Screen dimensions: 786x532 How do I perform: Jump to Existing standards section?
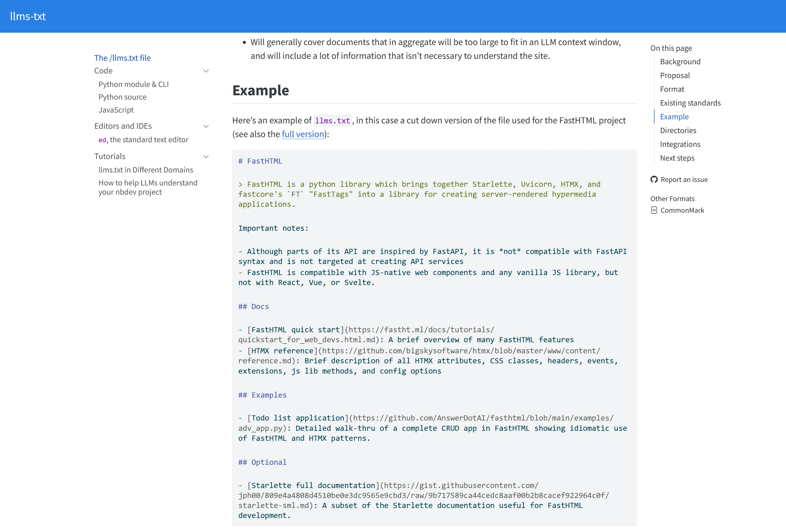point(690,103)
